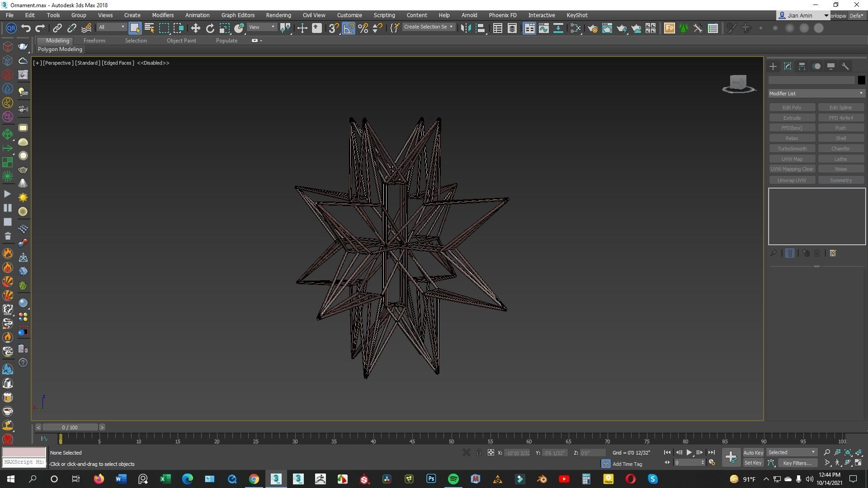
Task: Toggle the 3D Snaps button
Action: tap(334, 28)
